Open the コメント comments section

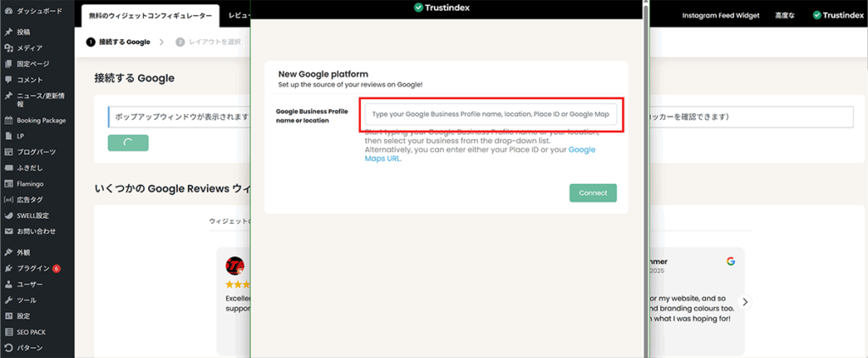(x=29, y=79)
